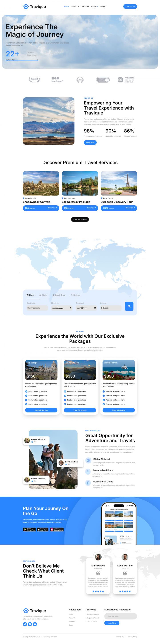Viewport: 160px width, 644px height.
Task: Click the location pin beside Colorado, USA
Action: [24, 198]
